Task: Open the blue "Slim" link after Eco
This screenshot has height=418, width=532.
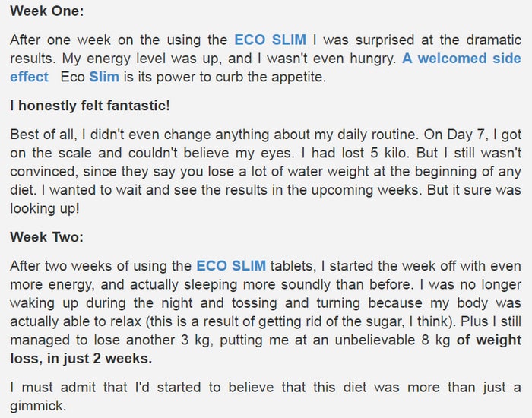Action: [x=104, y=77]
